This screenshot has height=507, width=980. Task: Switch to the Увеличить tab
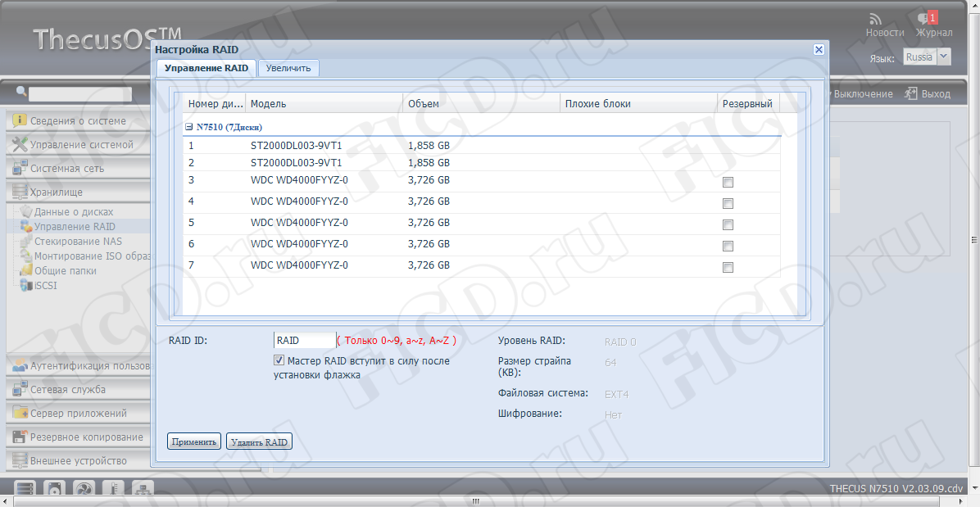pos(288,68)
